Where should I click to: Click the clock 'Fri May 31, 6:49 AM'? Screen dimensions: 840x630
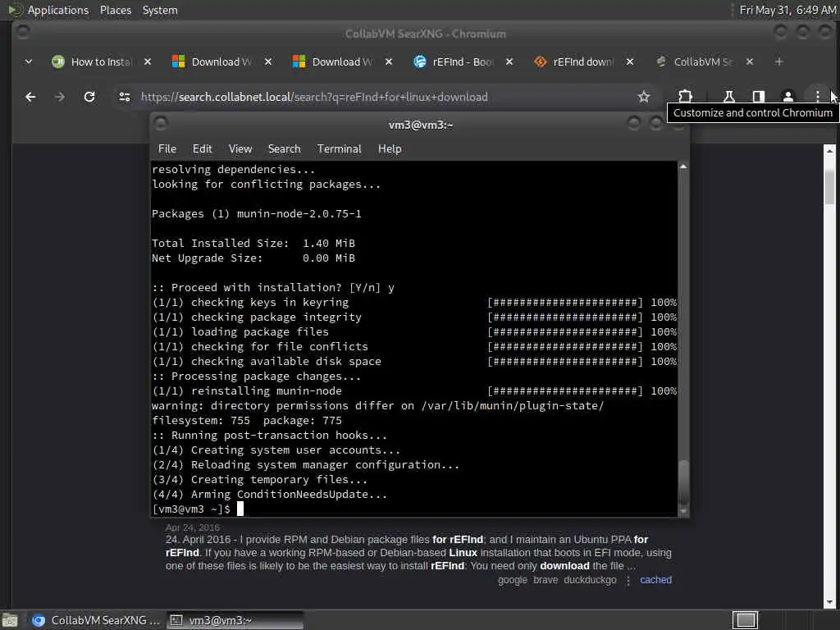pos(788,10)
